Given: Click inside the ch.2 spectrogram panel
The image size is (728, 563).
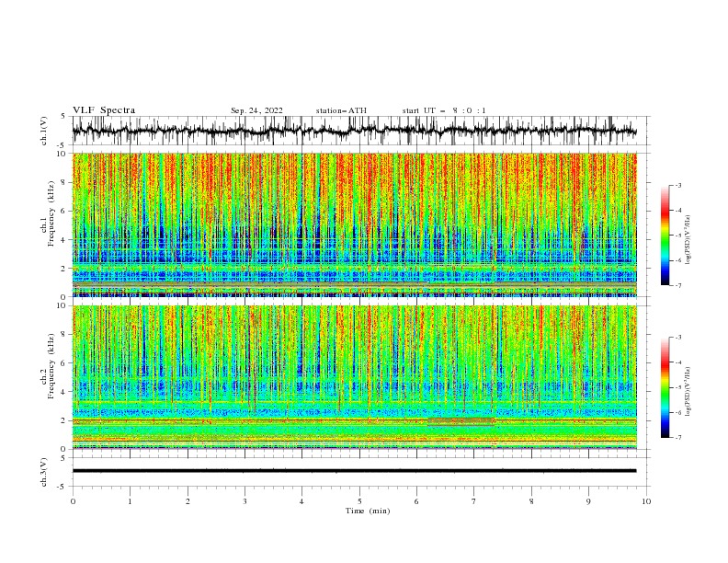Looking at the screenshot, I should (x=354, y=377).
